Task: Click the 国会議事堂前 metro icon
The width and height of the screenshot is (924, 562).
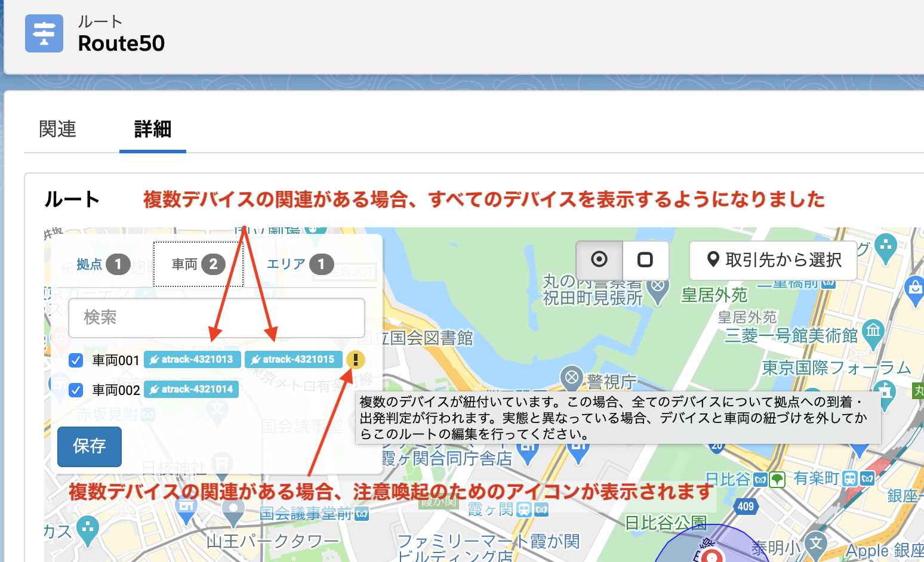Action: click(362, 514)
